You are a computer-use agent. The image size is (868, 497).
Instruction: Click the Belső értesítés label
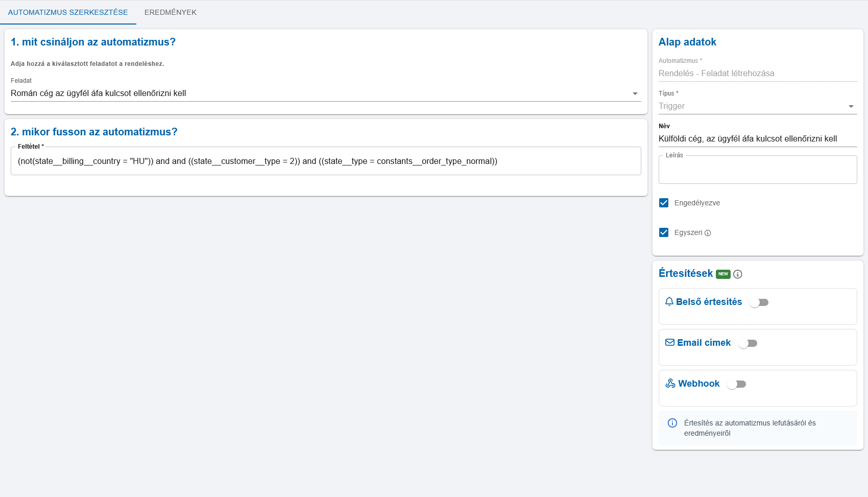tap(709, 302)
